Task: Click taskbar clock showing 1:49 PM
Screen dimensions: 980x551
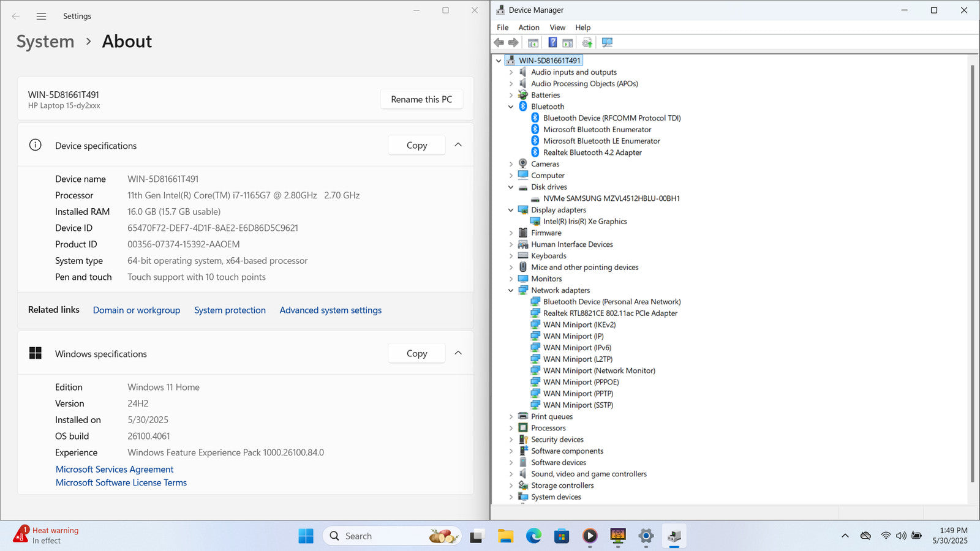Action: coord(950,536)
